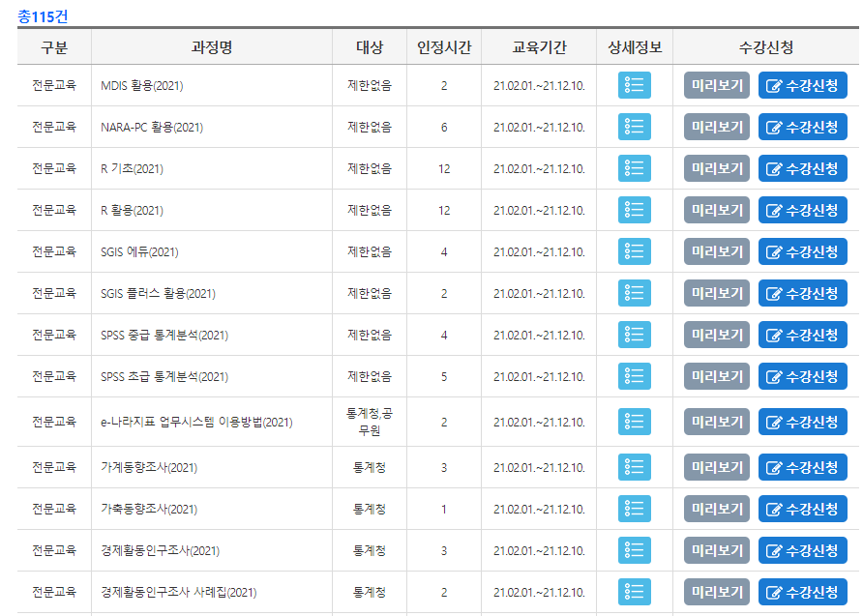
Task: Click 미리보기 for SGIS 에듀(2021)
Action: [717, 251]
